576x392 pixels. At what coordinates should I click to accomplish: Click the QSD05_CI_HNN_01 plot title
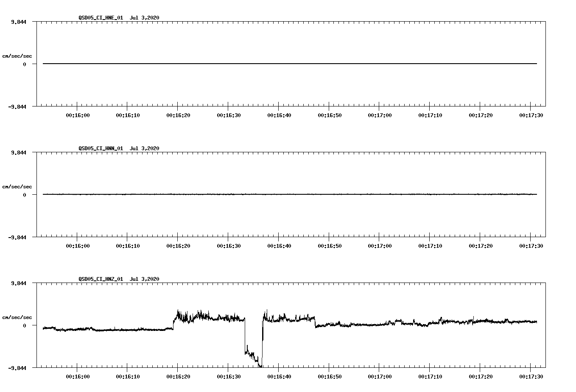(x=119, y=148)
